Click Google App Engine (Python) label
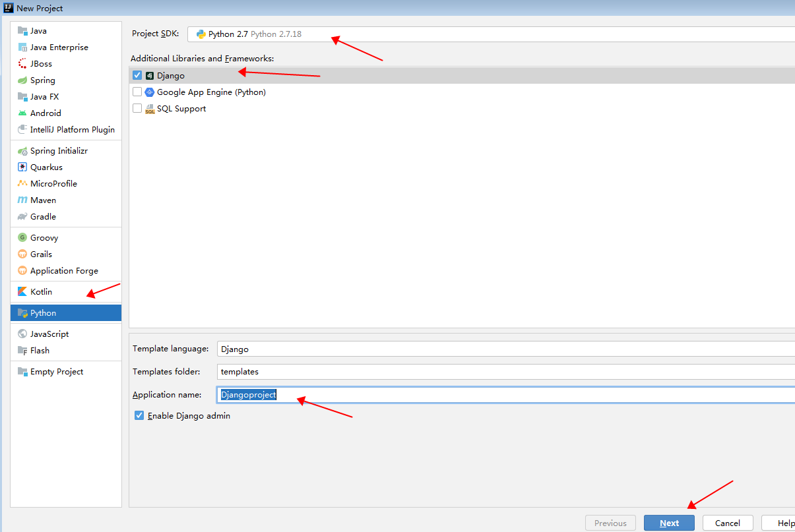 click(x=211, y=92)
